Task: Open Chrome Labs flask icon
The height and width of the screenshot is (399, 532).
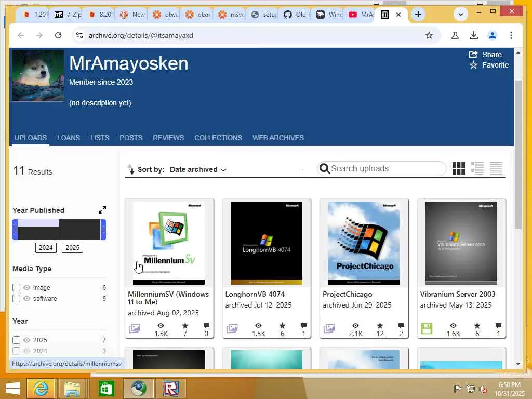Action: click(x=455, y=35)
